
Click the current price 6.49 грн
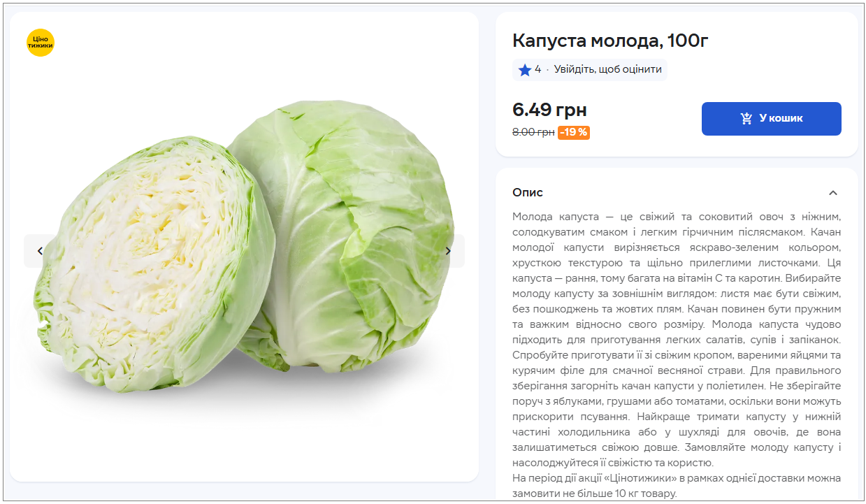[x=549, y=110]
